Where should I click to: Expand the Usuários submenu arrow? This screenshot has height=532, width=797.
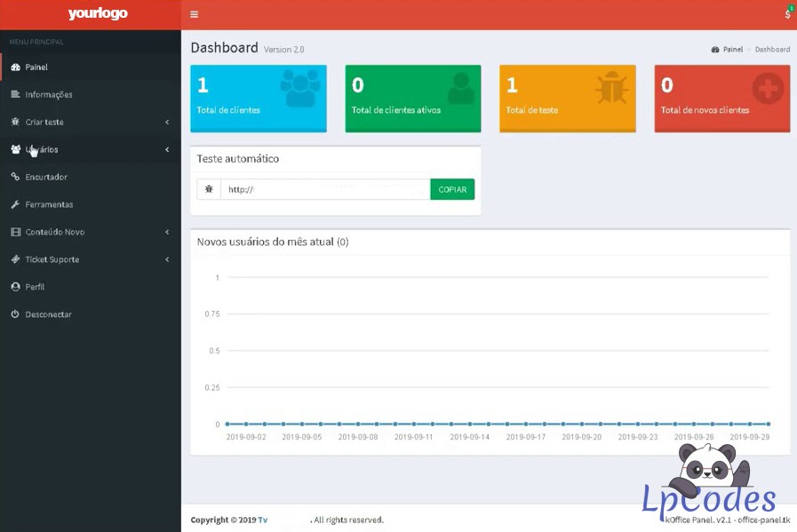click(167, 149)
